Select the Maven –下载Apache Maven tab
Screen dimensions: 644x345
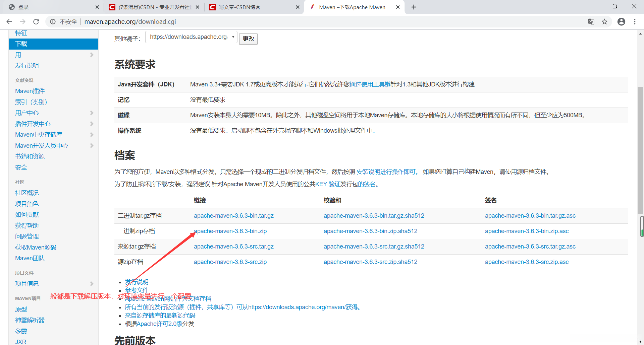(354, 7)
